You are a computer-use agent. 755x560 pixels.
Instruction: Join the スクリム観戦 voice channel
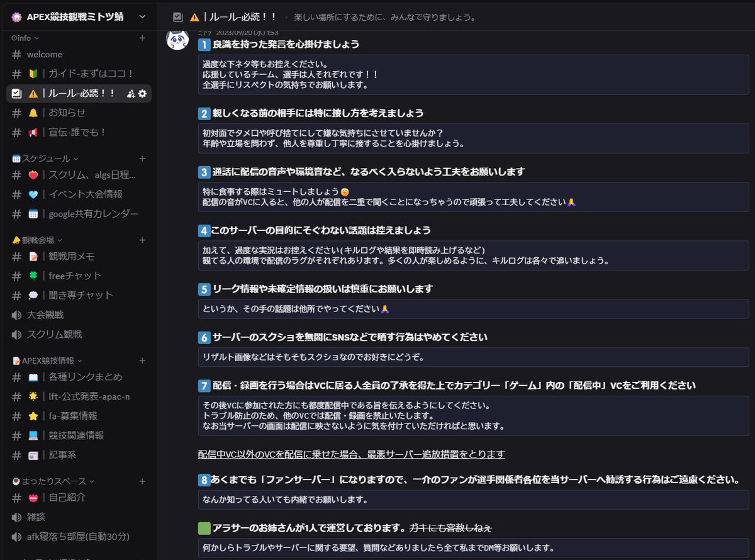point(79,334)
